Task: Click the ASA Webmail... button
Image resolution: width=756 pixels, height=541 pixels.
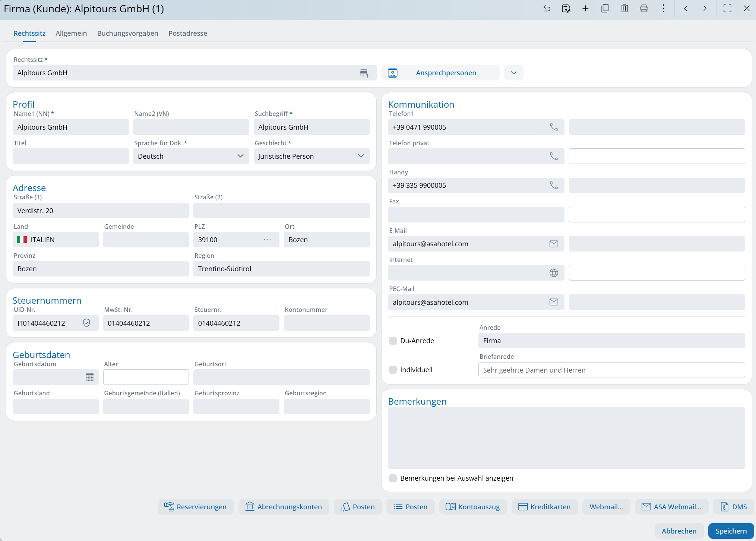Action: coord(671,507)
